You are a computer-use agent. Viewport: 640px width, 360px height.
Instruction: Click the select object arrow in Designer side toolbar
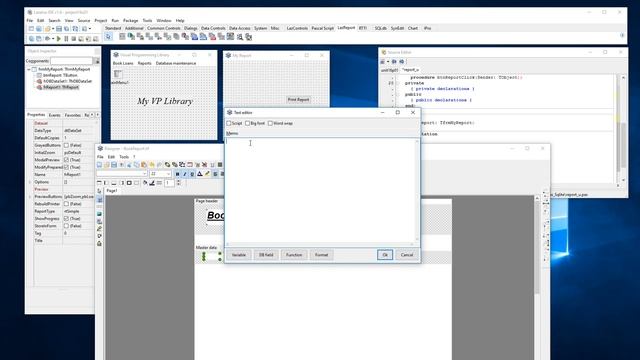click(99, 191)
